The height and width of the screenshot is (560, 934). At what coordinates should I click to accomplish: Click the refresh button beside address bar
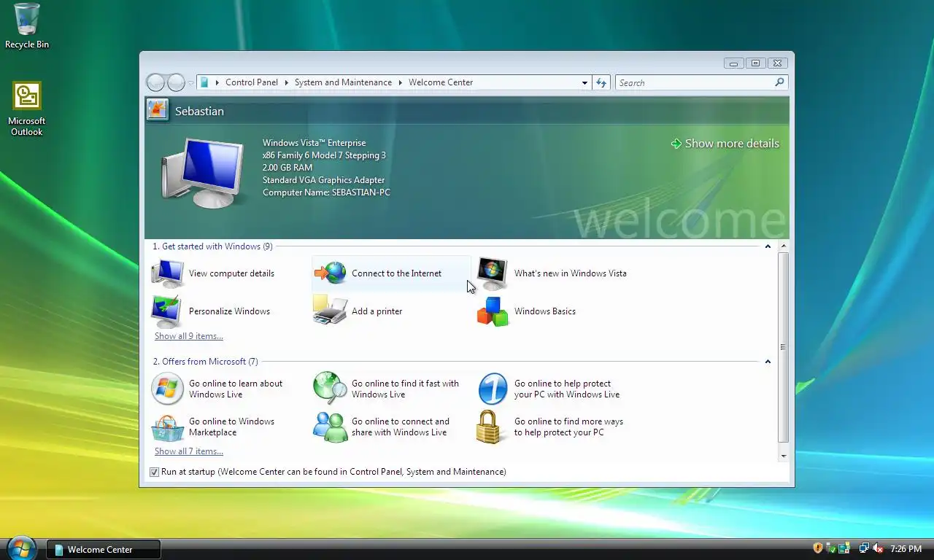[601, 82]
